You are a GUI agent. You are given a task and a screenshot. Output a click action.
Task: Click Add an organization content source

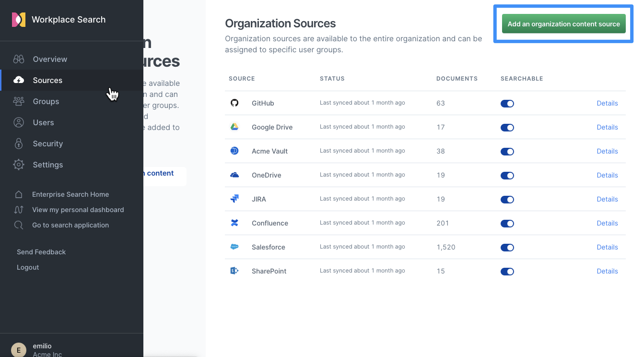tap(563, 24)
